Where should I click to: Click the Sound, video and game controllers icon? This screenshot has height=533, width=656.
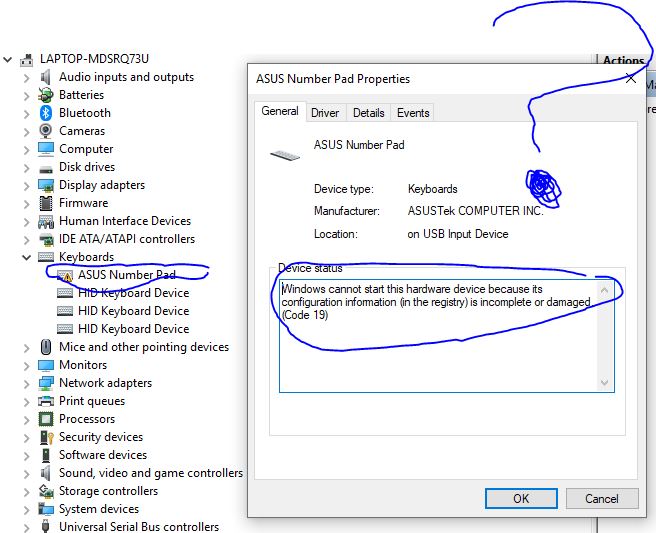click(x=46, y=473)
